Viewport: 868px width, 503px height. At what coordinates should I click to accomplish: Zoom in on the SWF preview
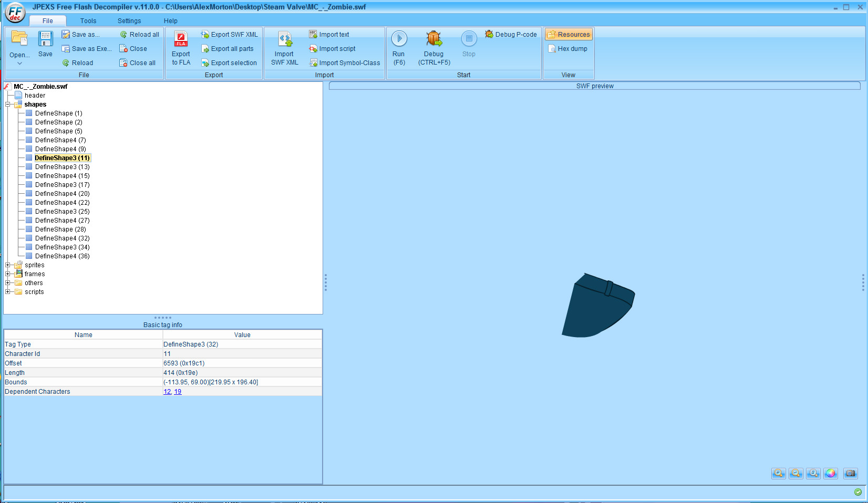click(x=778, y=474)
